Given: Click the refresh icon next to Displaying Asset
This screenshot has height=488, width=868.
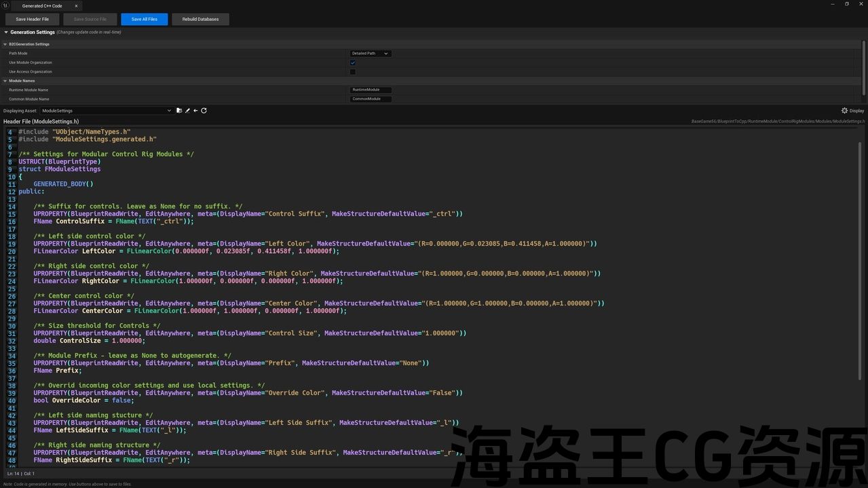Looking at the screenshot, I should click(x=204, y=111).
